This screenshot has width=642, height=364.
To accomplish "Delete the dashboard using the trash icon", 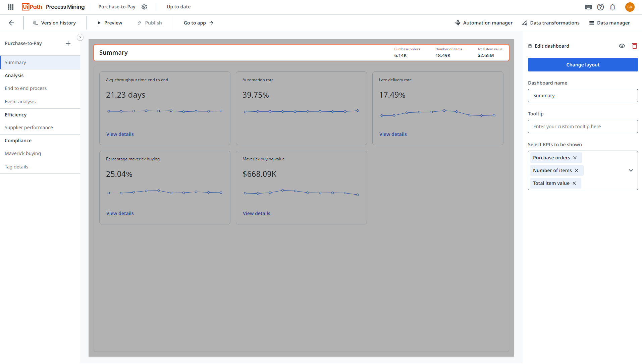I will pyautogui.click(x=634, y=46).
